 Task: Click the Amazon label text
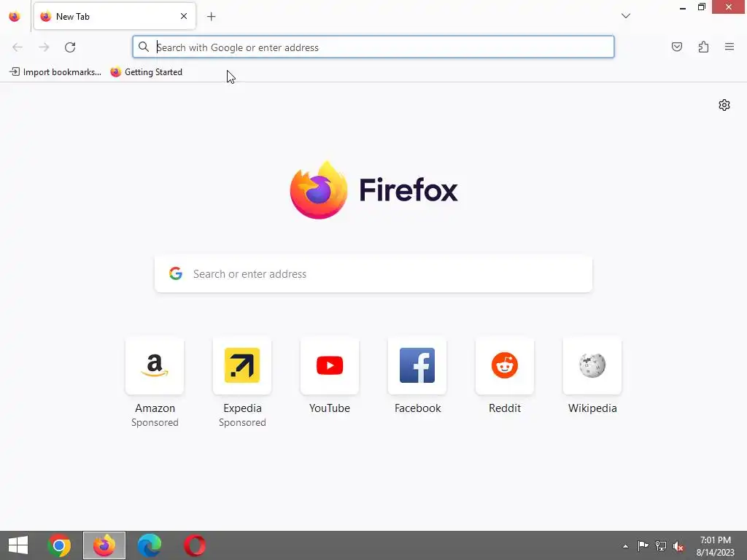pos(155,408)
